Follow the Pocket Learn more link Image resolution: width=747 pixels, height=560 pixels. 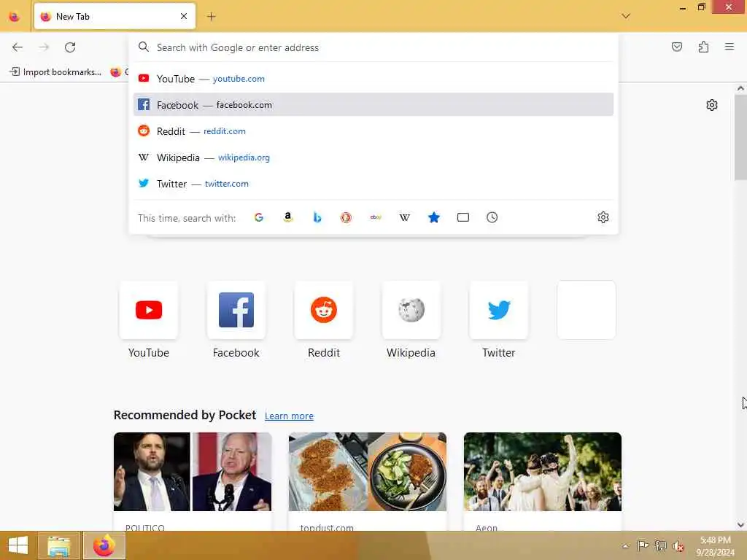tap(289, 416)
